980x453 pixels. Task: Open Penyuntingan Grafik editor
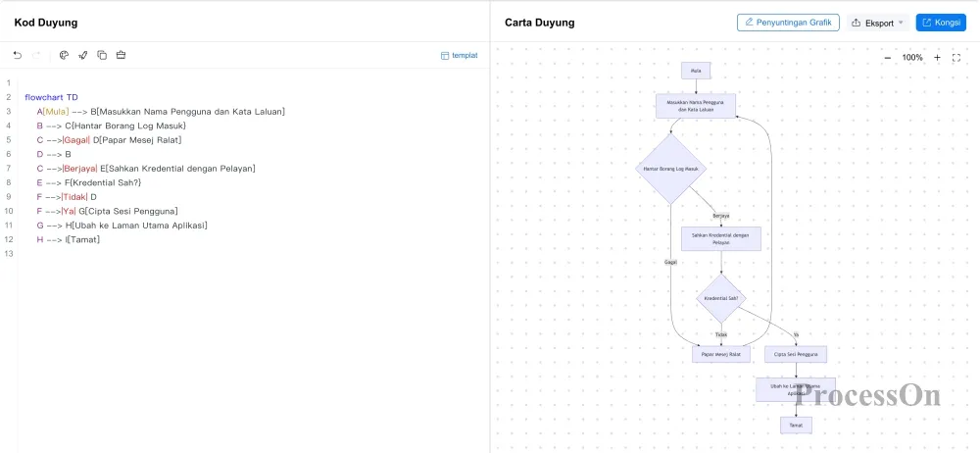coord(788,23)
